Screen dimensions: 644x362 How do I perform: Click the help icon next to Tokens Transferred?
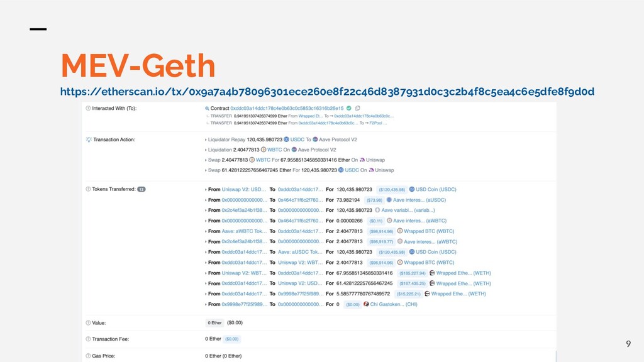click(x=88, y=189)
